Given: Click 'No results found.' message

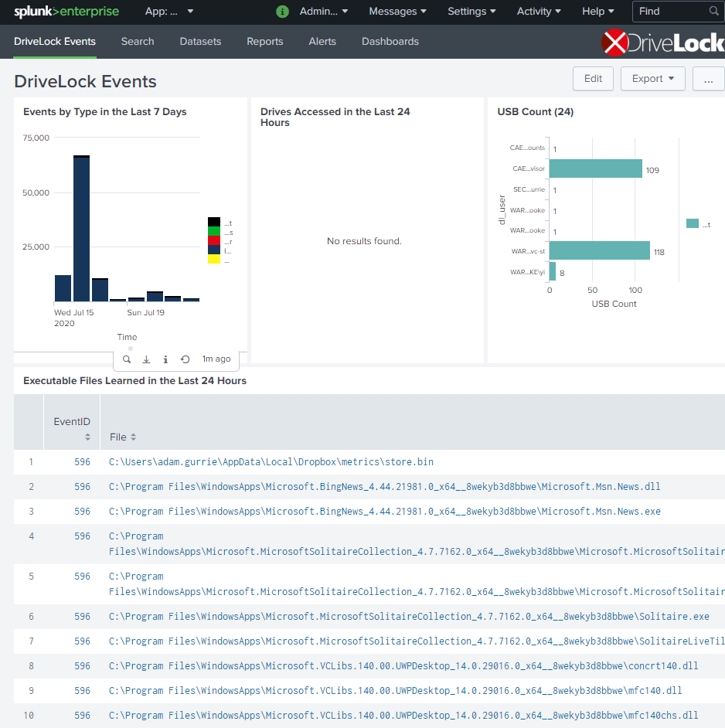Looking at the screenshot, I should [364, 241].
